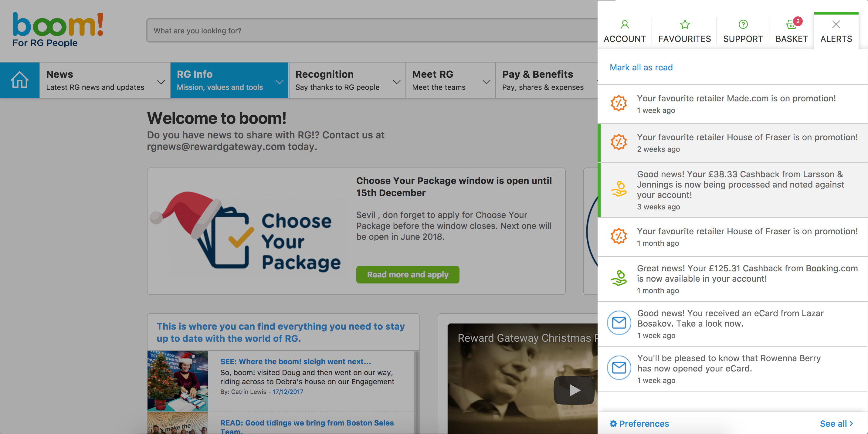
Task: Open the House of Fraser alert from 2 weeks ago
Action: coord(747,137)
